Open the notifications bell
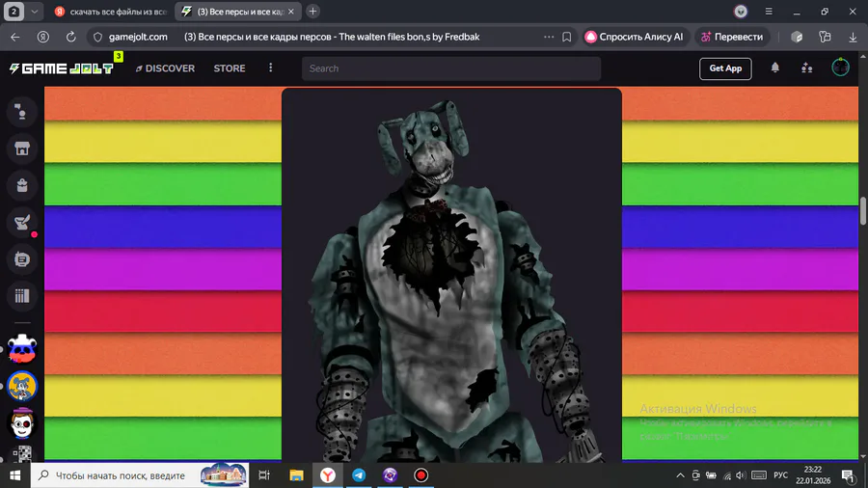 (775, 68)
